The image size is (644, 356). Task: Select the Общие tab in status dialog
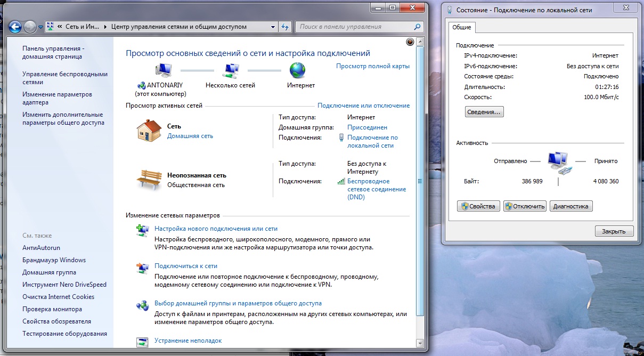click(x=461, y=27)
